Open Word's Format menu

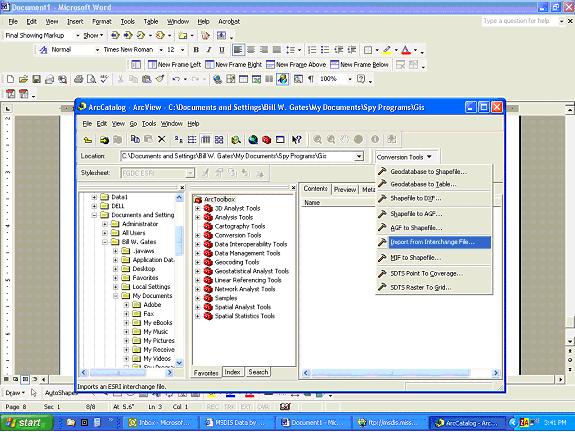click(x=102, y=22)
